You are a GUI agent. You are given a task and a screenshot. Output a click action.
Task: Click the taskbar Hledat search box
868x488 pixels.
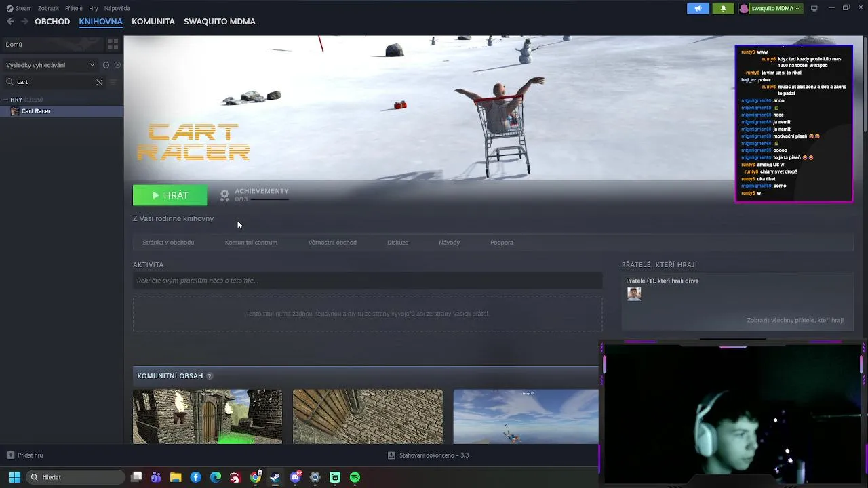(x=75, y=477)
